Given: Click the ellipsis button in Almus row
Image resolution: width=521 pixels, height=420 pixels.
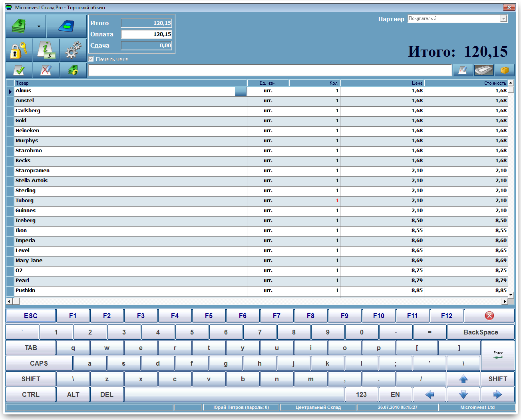Looking at the screenshot, I should click(x=241, y=92).
